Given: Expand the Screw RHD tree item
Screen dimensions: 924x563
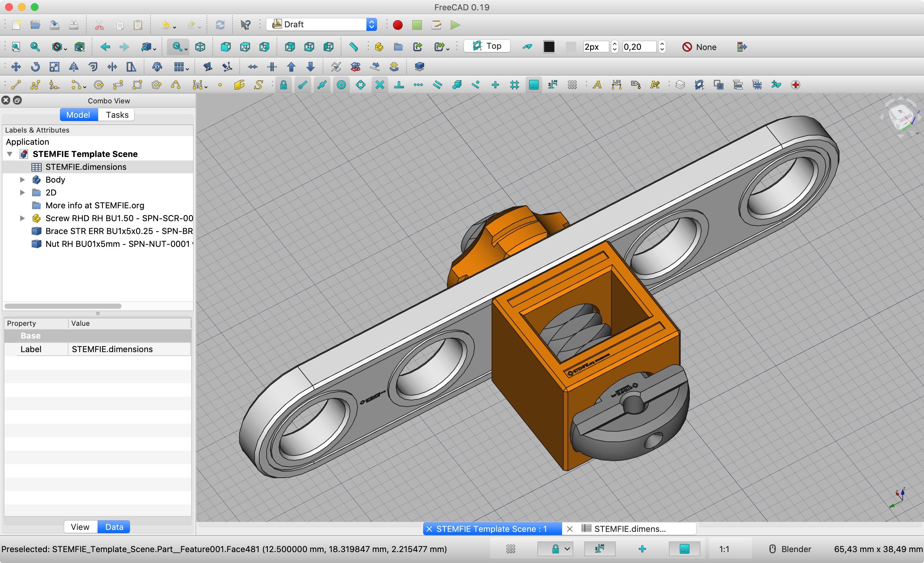Looking at the screenshot, I should pyautogui.click(x=19, y=219).
